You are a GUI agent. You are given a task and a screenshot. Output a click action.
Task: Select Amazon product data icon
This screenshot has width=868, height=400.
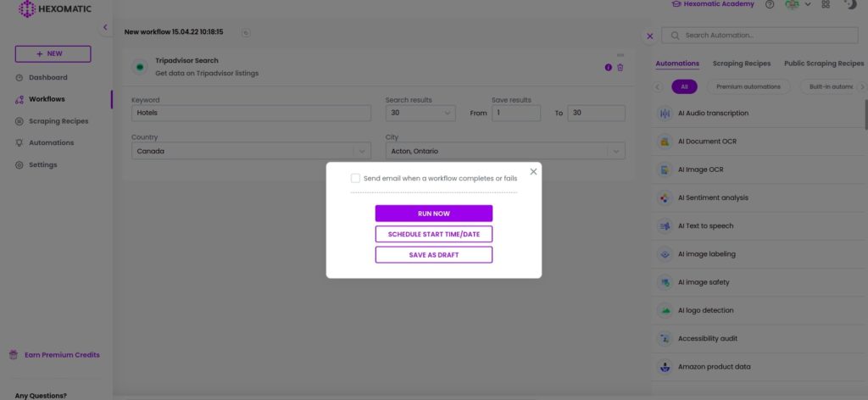tap(665, 367)
